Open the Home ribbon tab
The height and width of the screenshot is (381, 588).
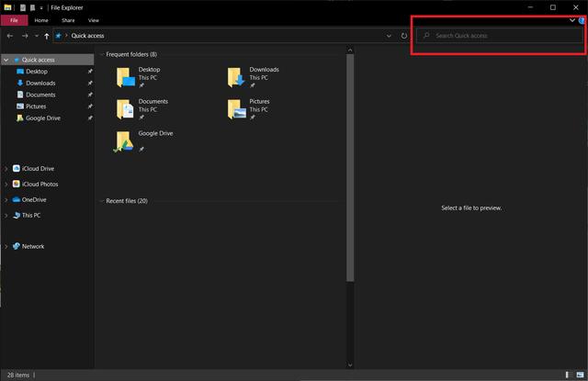[x=41, y=20]
